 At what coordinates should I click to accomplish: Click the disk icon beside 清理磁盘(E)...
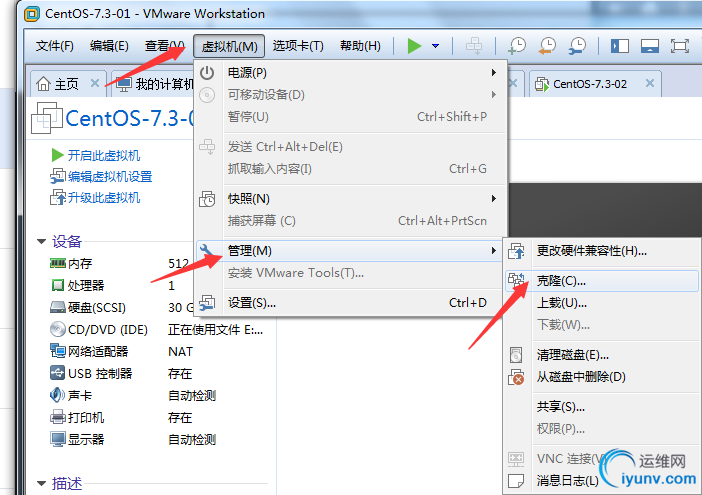(x=516, y=355)
